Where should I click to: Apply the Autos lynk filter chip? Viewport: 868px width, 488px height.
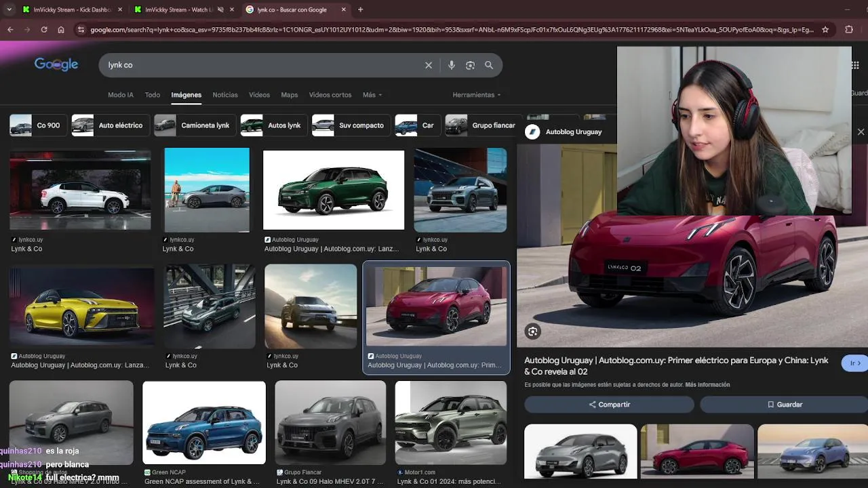click(x=273, y=125)
